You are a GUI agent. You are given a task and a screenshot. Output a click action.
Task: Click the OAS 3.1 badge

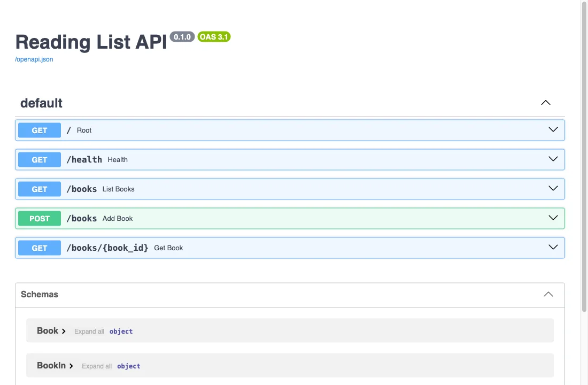point(214,37)
